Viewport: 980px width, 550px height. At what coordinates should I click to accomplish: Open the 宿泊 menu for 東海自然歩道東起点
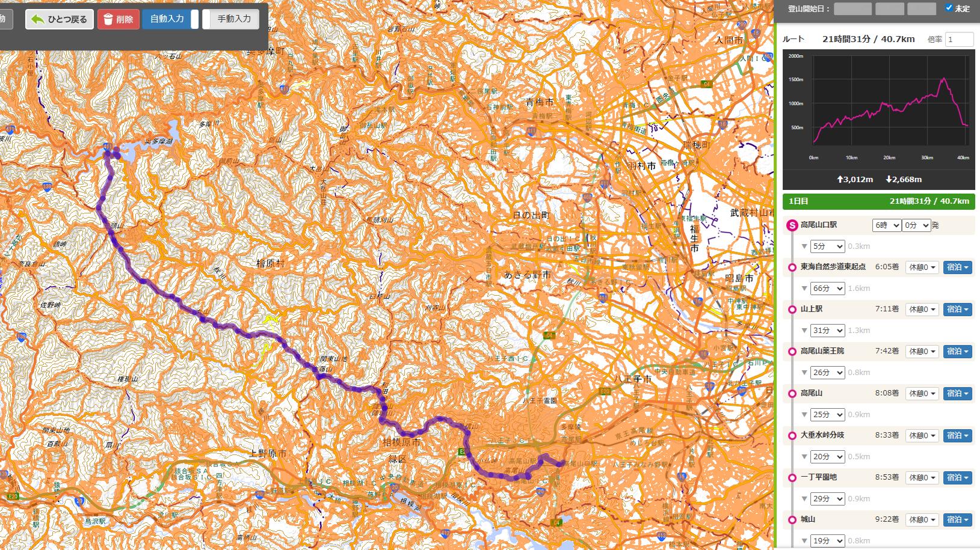(958, 267)
